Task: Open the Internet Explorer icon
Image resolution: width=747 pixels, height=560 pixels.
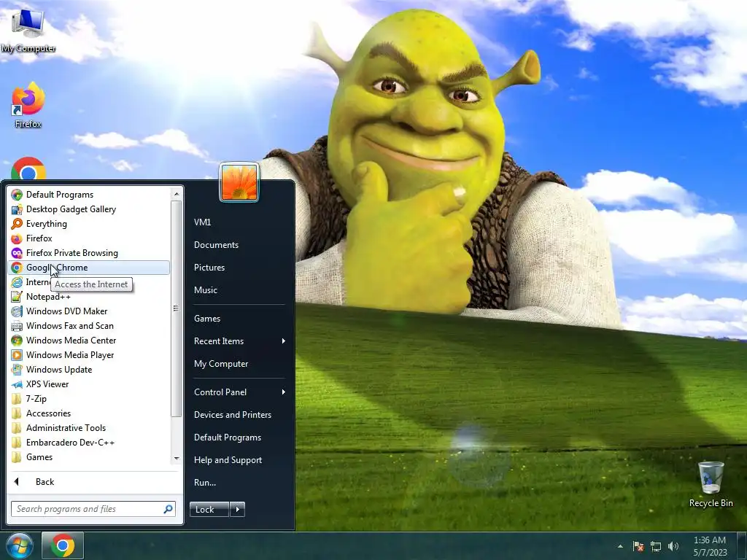Action: point(17,282)
